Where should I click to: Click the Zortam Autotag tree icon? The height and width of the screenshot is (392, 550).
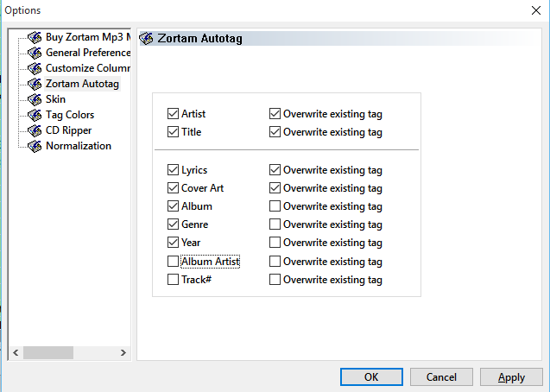[x=35, y=84]
